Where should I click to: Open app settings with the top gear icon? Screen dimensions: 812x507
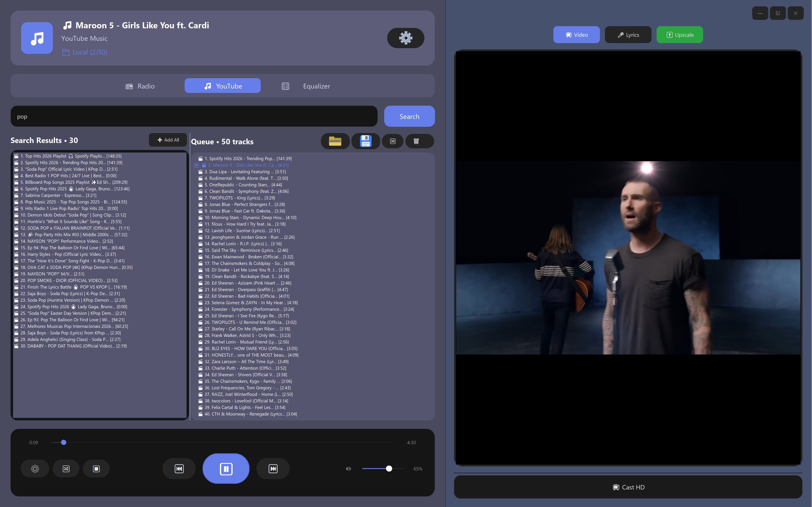pos(405,38)
